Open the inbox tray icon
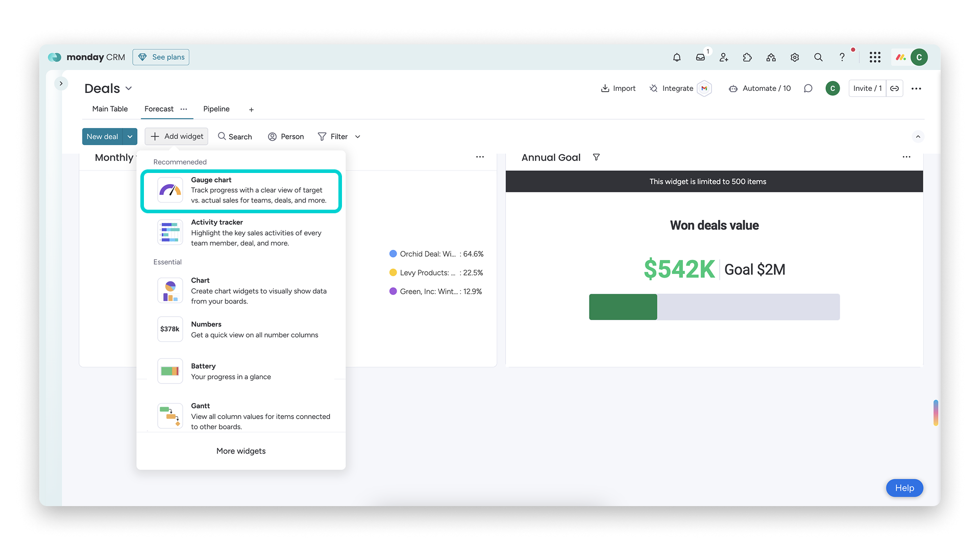 pyautogui.click(x=700, y=57)
